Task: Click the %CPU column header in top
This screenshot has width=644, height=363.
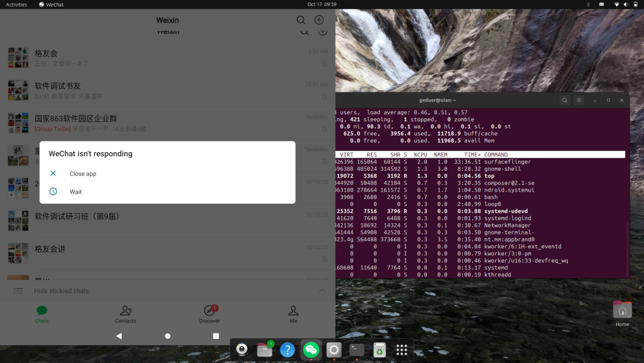Action: [x=420, y=155]
